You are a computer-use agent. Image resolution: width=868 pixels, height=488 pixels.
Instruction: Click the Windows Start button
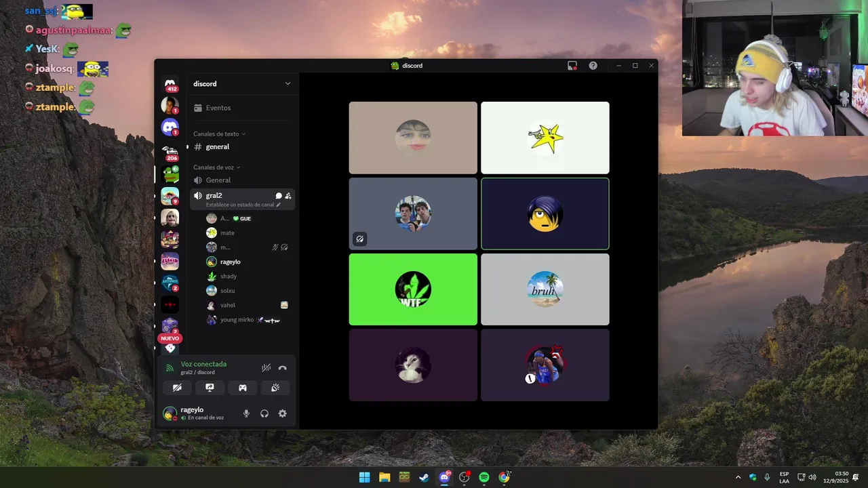[x=365, y=477]
